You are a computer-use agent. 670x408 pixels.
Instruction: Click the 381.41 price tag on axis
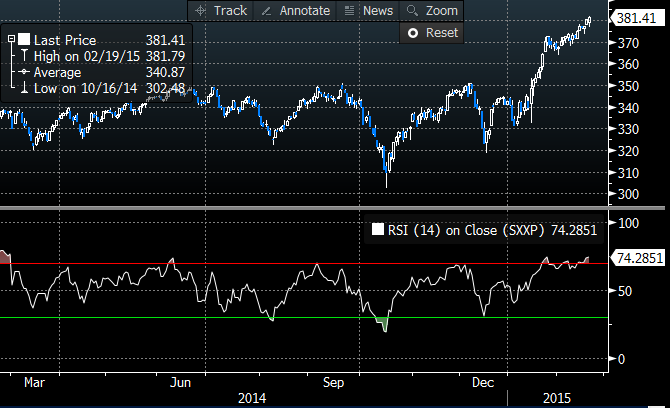click(639, 18)
